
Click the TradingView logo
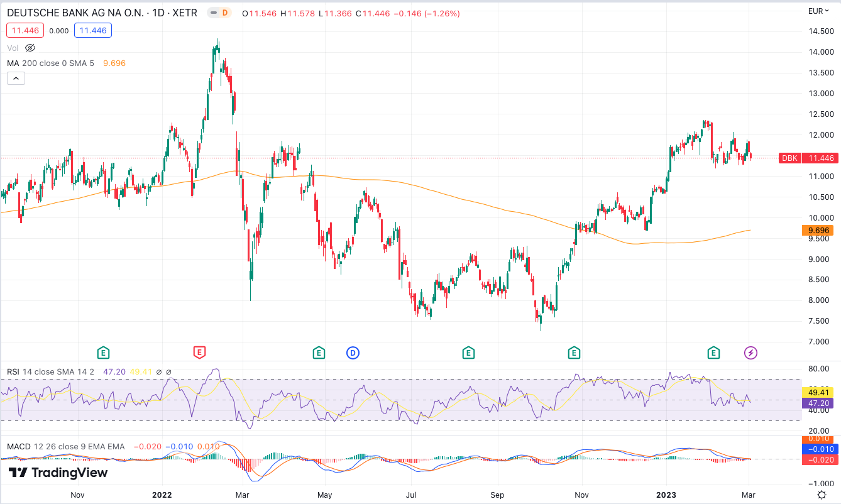[x=58, y=473]
